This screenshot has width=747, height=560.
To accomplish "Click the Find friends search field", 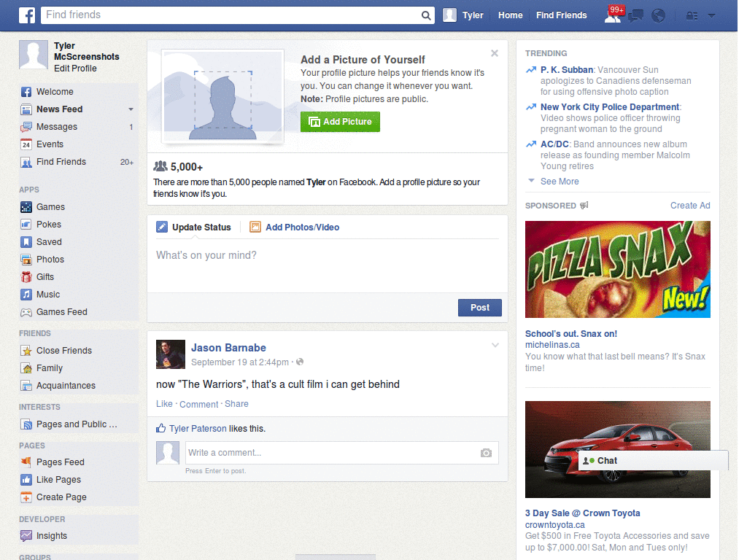I will click(x=231, y=15).
